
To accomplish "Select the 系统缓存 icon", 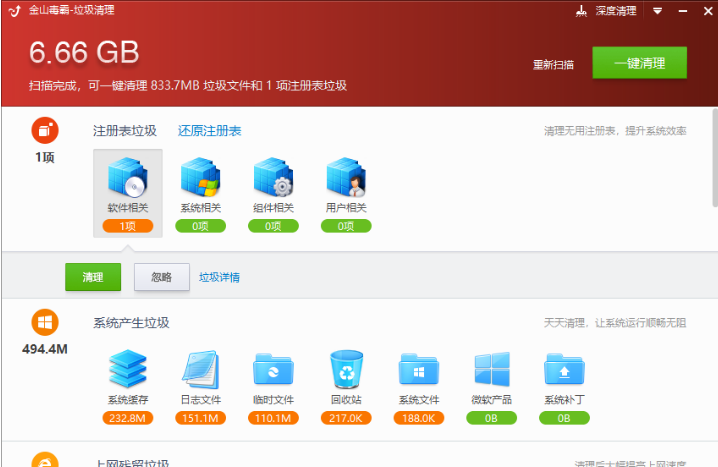I will tap(128, 369).
